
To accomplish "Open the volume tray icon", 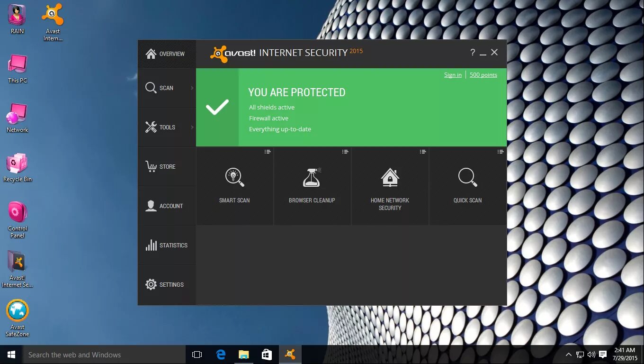I will [591, 355].
